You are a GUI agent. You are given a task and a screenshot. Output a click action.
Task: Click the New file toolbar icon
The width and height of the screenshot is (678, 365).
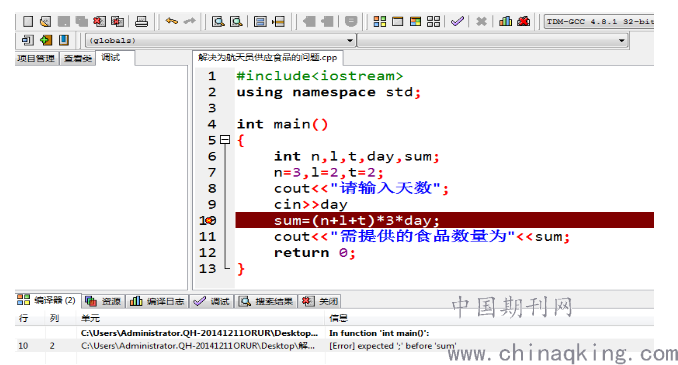(x=28, y=21)
